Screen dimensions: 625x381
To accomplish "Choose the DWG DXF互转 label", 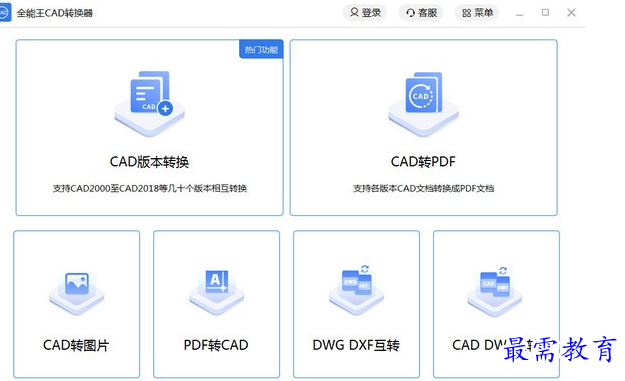I will point(356,345).
